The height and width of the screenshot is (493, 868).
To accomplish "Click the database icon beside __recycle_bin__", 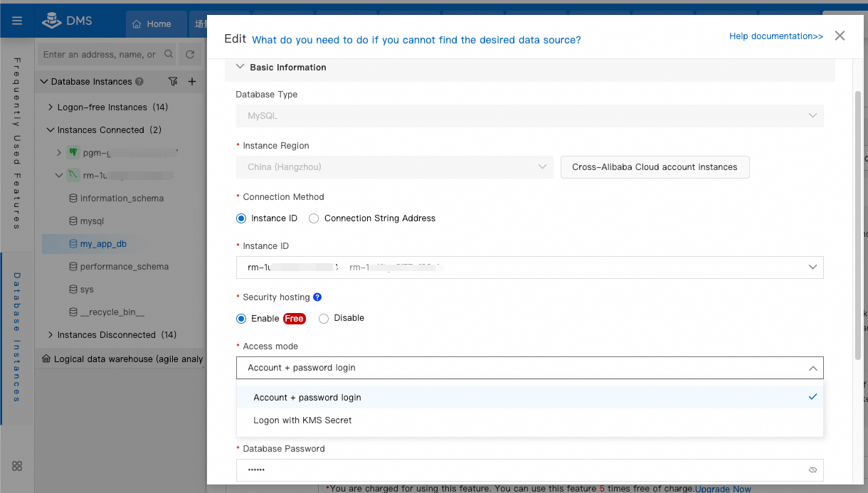I will (x=73, y=312).
